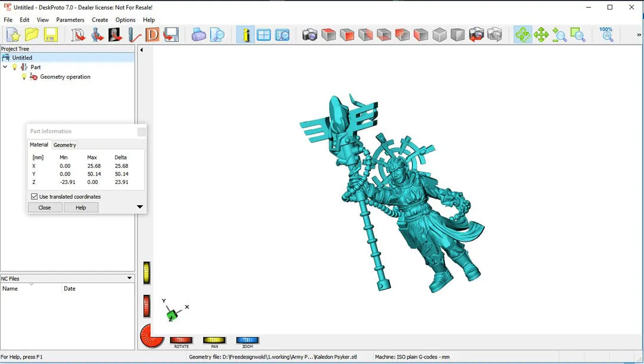Select the Part tree item

click(35, 67)
